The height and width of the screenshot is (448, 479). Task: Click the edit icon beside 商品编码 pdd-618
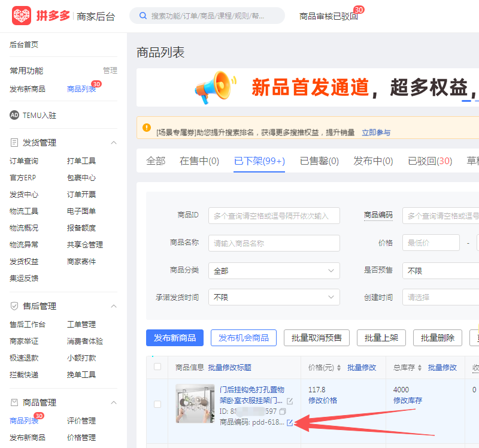tap(290, 423)
